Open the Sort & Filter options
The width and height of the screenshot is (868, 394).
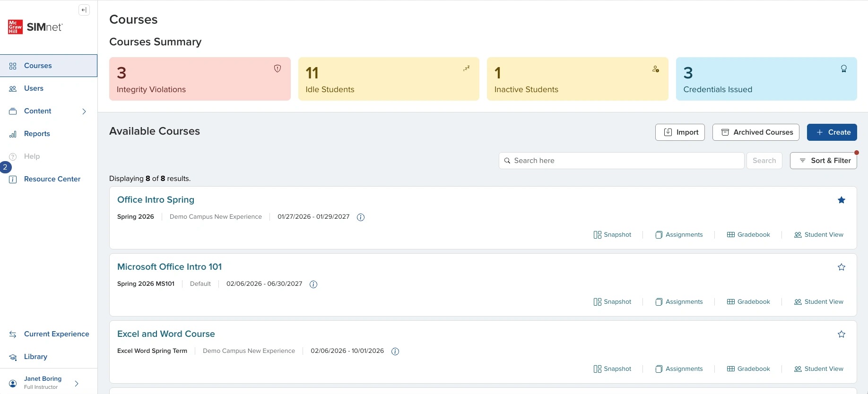[x=824, y=161]
